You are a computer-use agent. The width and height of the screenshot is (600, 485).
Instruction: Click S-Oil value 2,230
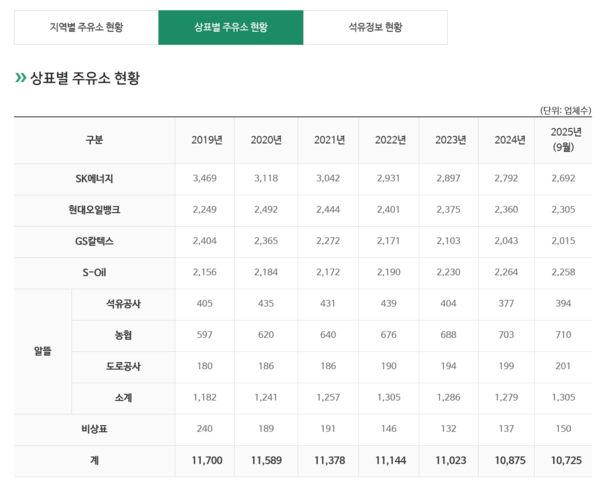[x=448, y=273]
